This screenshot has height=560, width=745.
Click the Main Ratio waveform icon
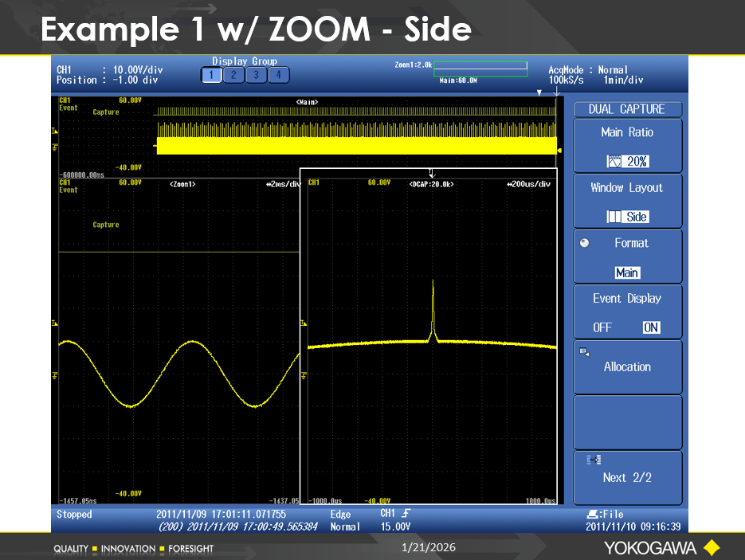(614, 162)
